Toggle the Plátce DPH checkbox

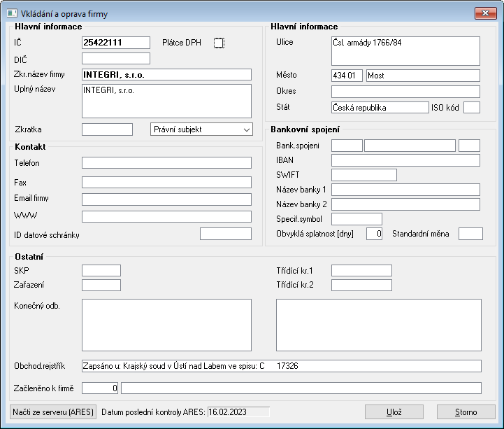[x=219, y=43]
